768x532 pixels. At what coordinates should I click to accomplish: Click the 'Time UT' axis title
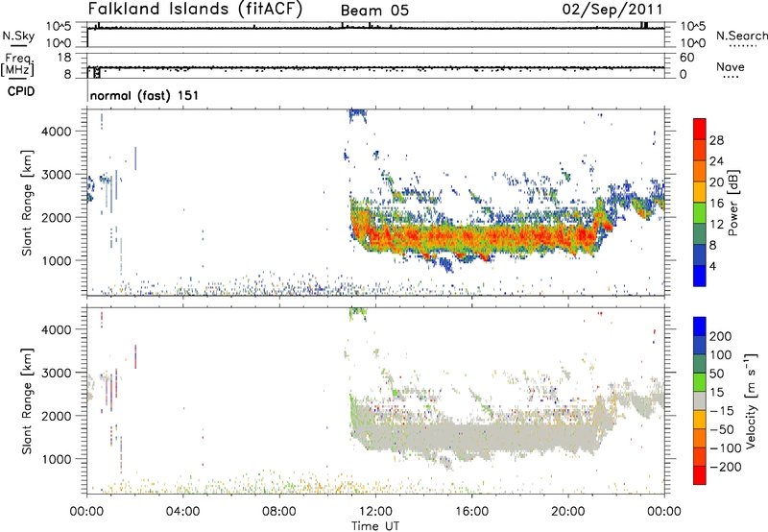(375, 525)
